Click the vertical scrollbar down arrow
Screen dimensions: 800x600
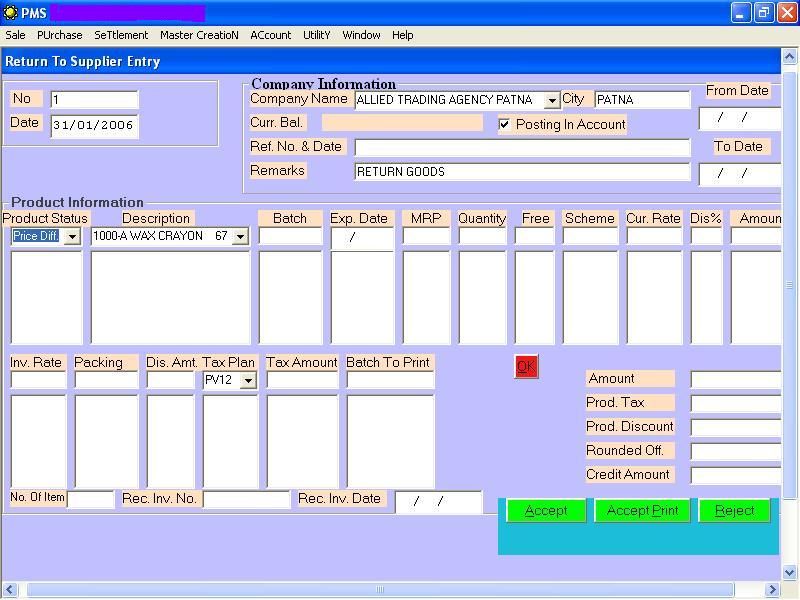tap(789, 572)
